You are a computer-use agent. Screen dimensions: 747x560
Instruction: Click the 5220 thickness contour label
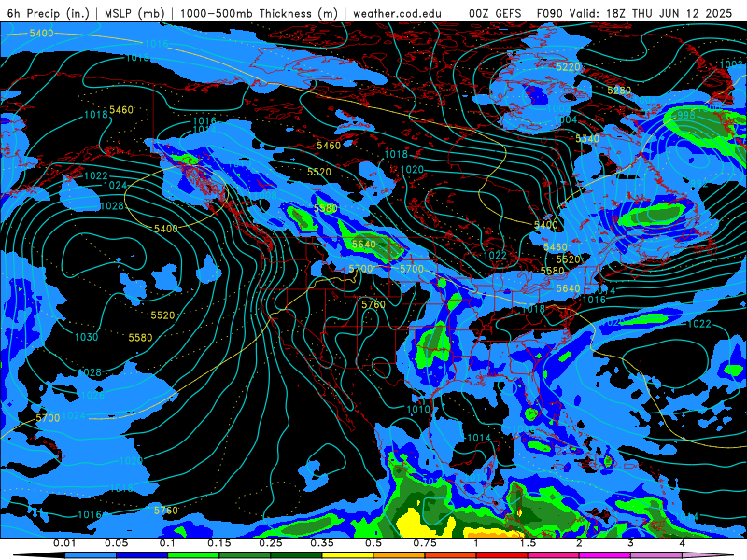(568, 67)
